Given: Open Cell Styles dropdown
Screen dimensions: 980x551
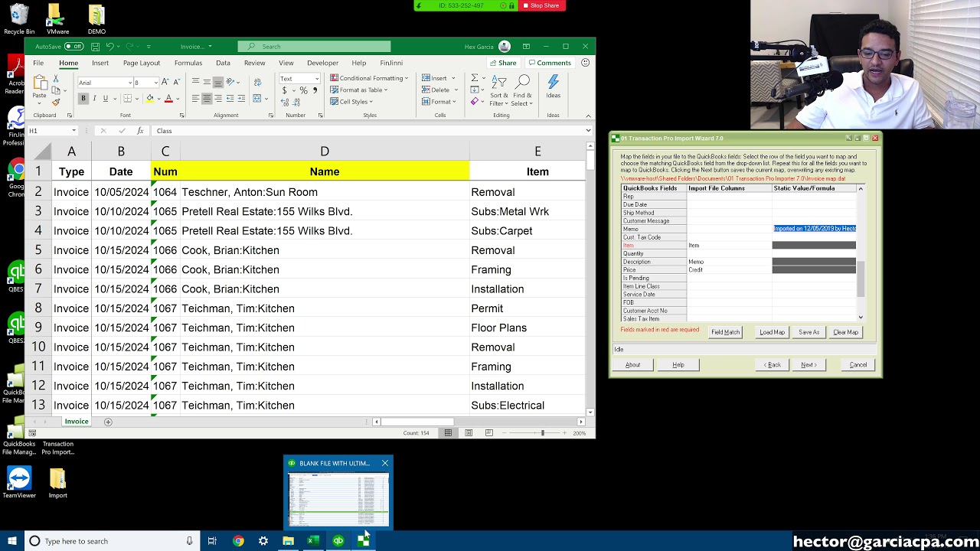Looking at the screenshot, I should click(352, 102).
